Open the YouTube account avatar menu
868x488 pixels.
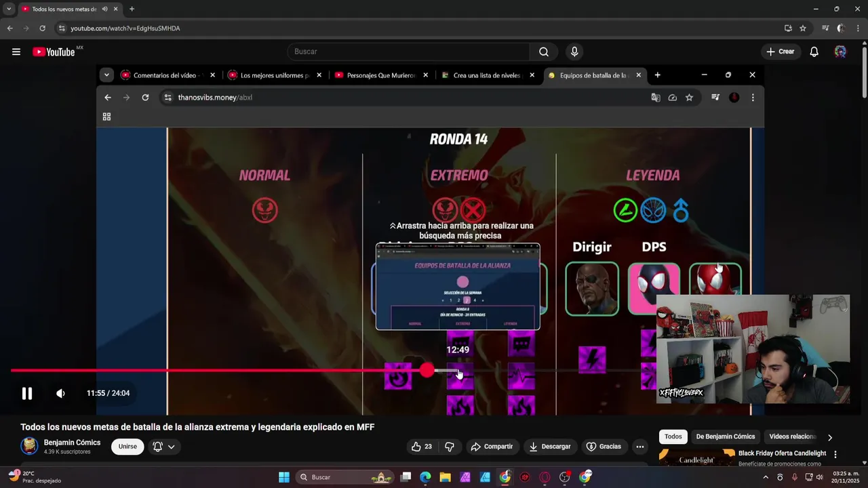840,52
